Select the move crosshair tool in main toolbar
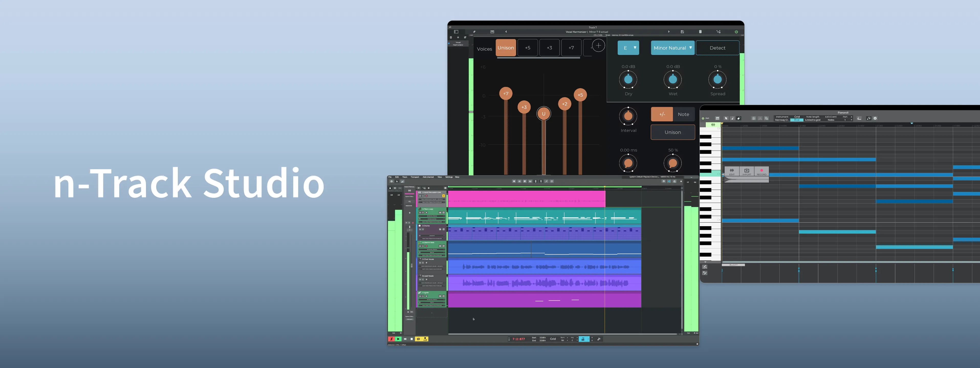Viewport: 980px width, 368px height. coord(392,181)
